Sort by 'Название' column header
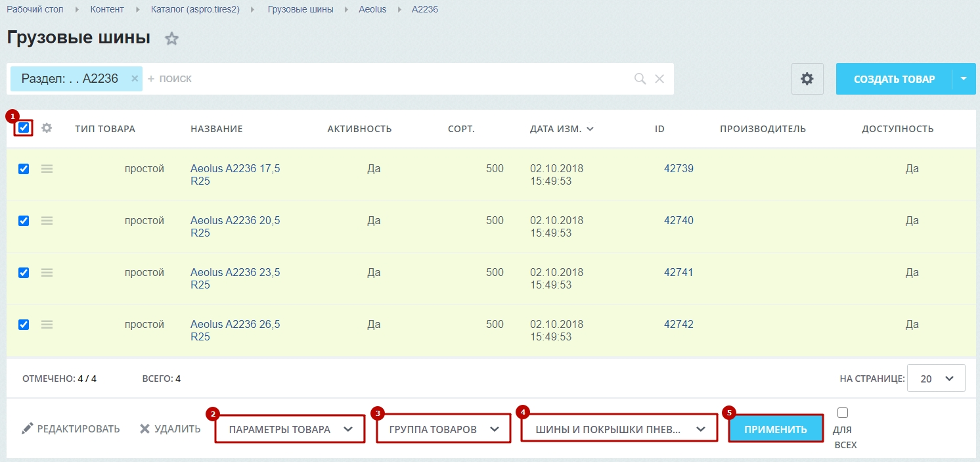 pyautogui.click(x=217, y=129)
